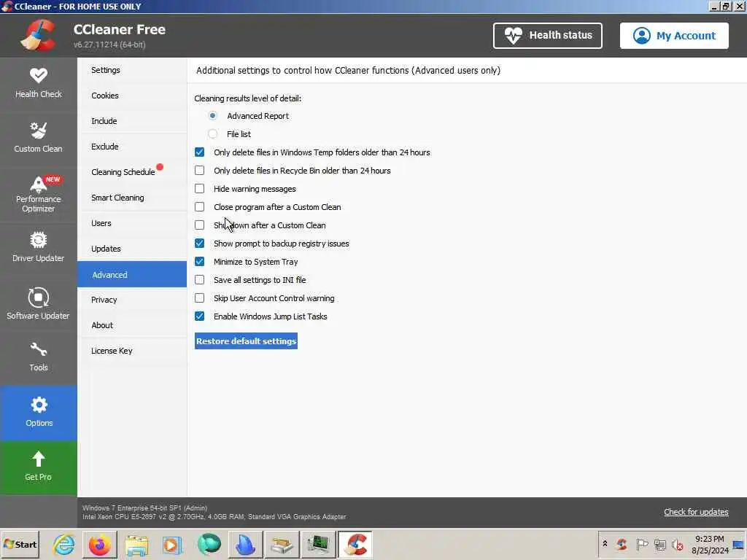The image size is (747, 560).
Task: Toggle Enable Windows Jump List Tasks
Action: point(200,316)
